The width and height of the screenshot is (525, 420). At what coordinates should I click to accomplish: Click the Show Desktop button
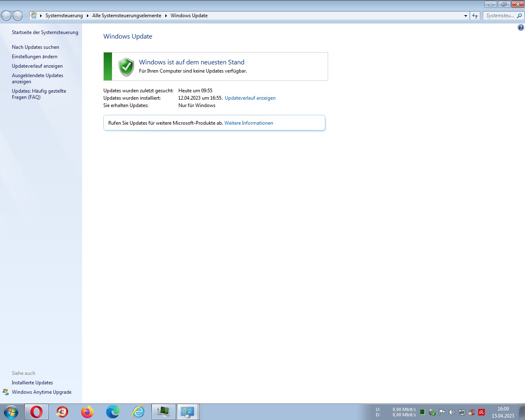522,412
